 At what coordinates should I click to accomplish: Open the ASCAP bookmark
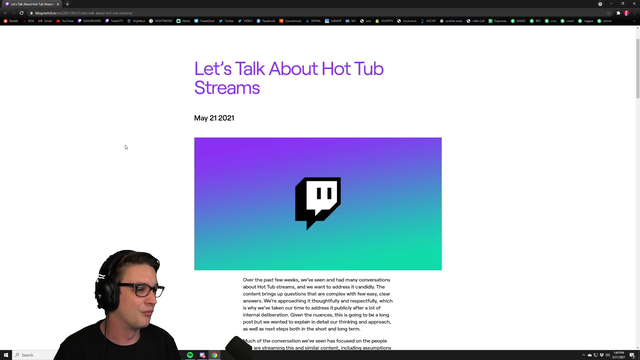tap(428, 21)
